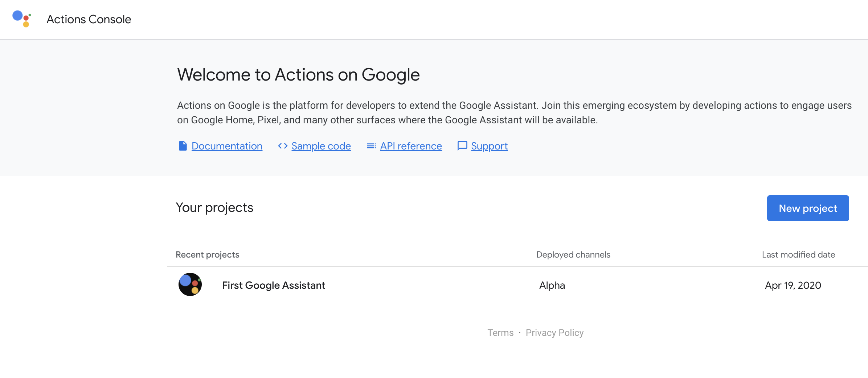Open the First Google Assistant project avatar
Viewport: 868px width, 378px height.
[190, 284]
